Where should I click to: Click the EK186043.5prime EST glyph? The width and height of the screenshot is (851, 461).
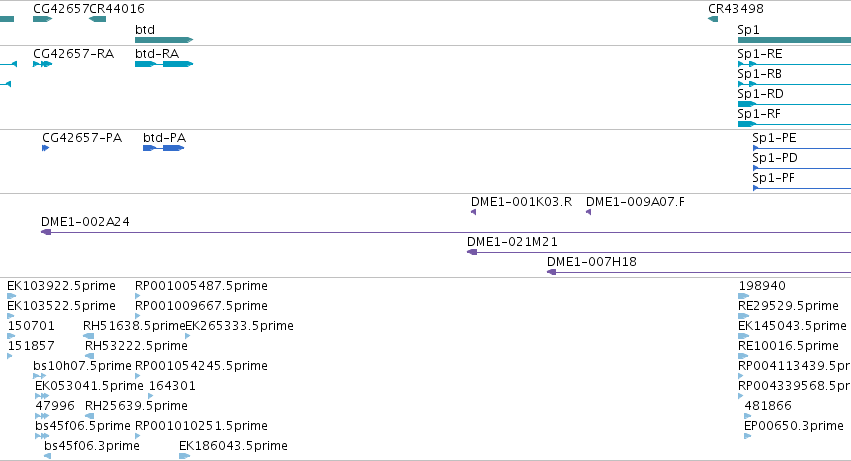[185, 456]
